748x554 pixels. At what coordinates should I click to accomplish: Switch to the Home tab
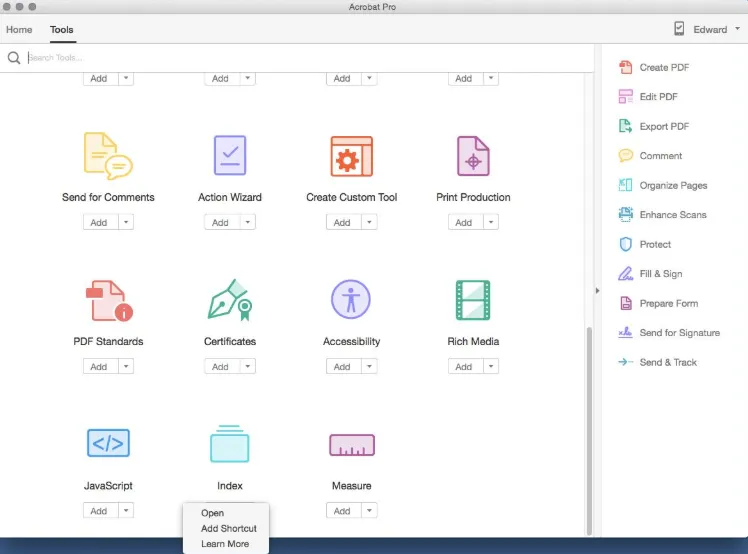(x=19, y=30)
